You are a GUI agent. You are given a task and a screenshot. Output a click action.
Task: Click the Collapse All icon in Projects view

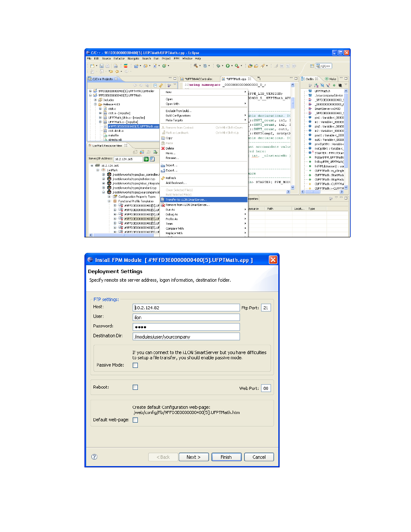coord(156,85)
